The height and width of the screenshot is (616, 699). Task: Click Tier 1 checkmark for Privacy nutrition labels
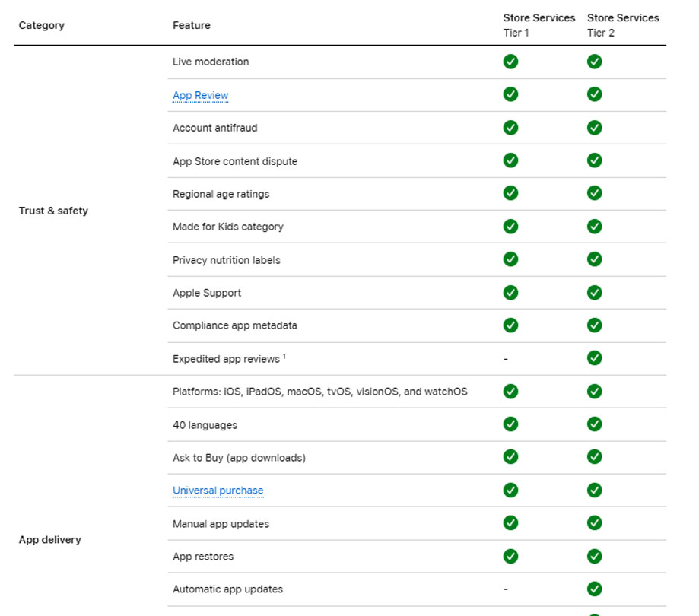point(510,259)
